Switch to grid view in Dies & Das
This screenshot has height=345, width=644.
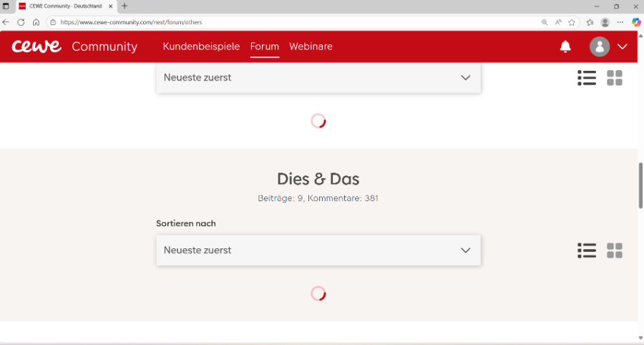point(615,251)
